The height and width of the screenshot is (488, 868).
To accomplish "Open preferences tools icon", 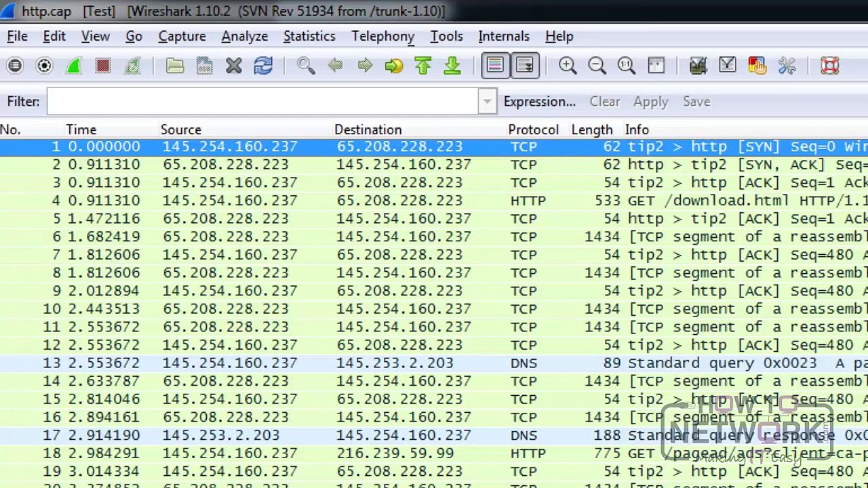I will coord(787,66).
